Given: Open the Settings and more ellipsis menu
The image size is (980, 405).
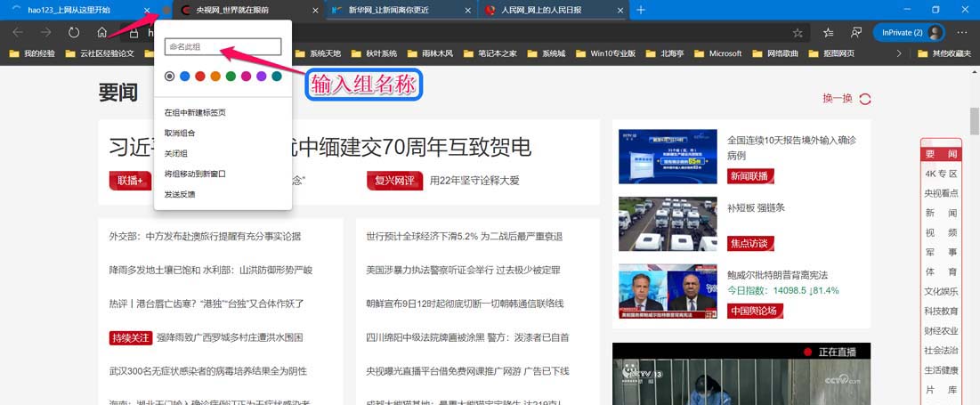Looking at the screenshot, I should 960,33.
